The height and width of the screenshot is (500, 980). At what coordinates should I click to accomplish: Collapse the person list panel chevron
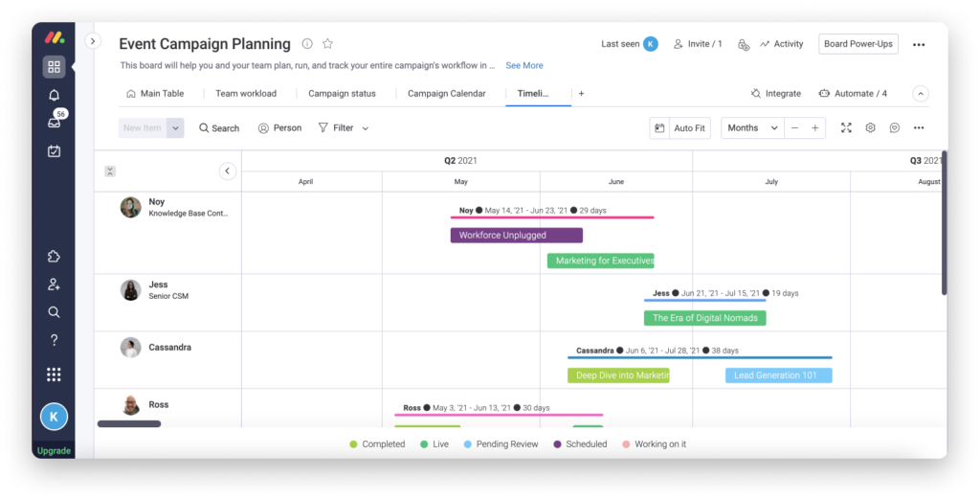(227, 171)
